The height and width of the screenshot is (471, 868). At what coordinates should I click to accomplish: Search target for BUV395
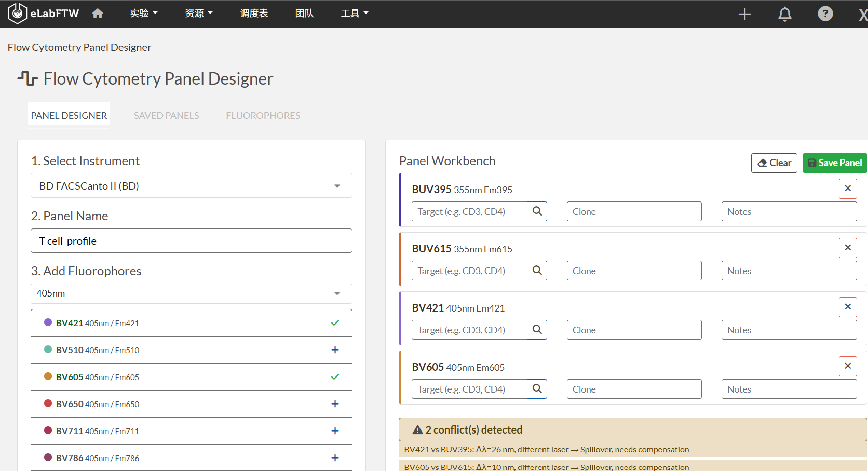point(537,211)
